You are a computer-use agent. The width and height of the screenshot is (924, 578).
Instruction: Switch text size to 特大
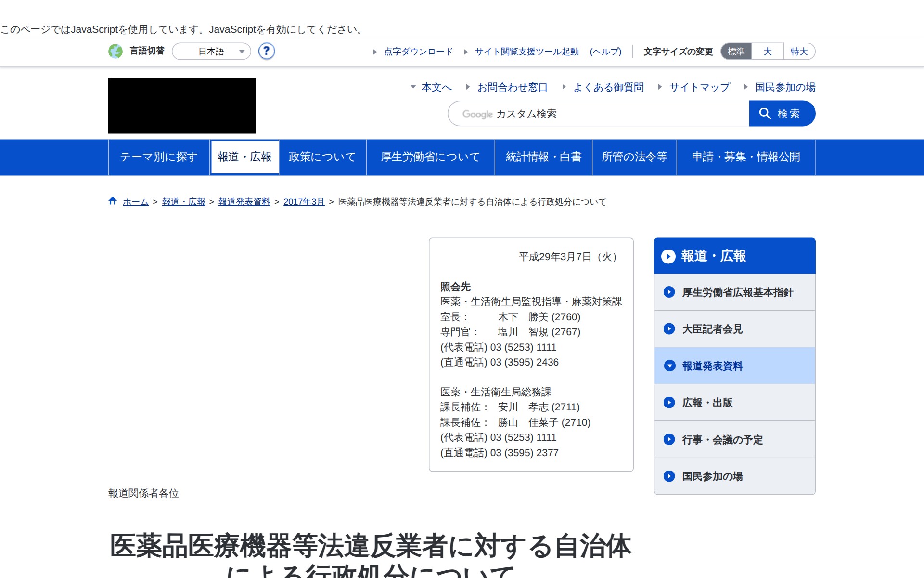pyautogui.click(x=799, y=52)
